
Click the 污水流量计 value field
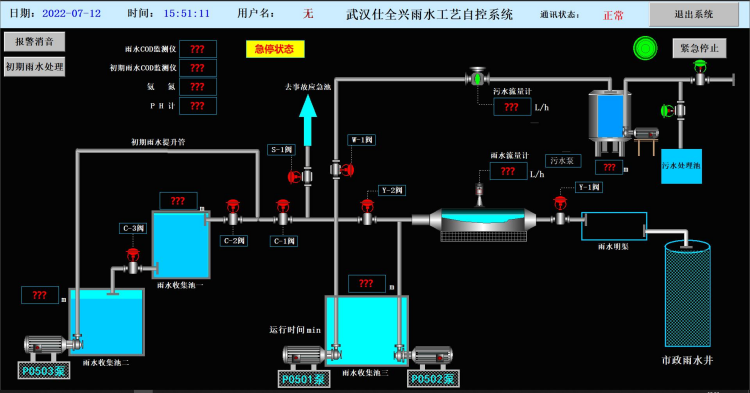coord(512,107)
